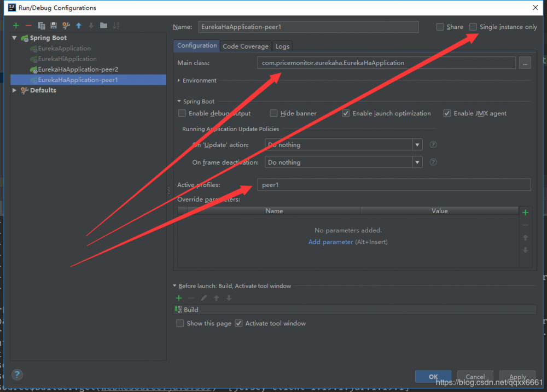Check Show this page option
Image resolution: width=547 pixels, height=392 pixels.
[180, 323]
